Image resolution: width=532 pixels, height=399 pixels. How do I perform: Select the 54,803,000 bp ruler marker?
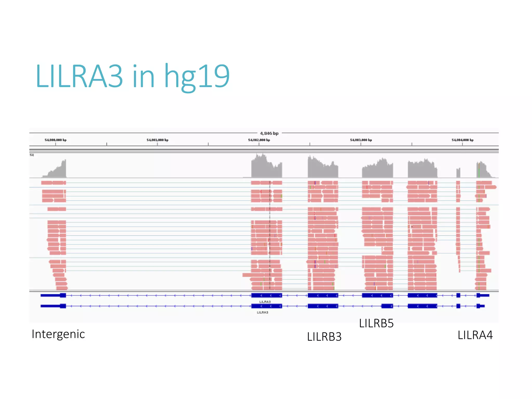(x=361, y=140)
